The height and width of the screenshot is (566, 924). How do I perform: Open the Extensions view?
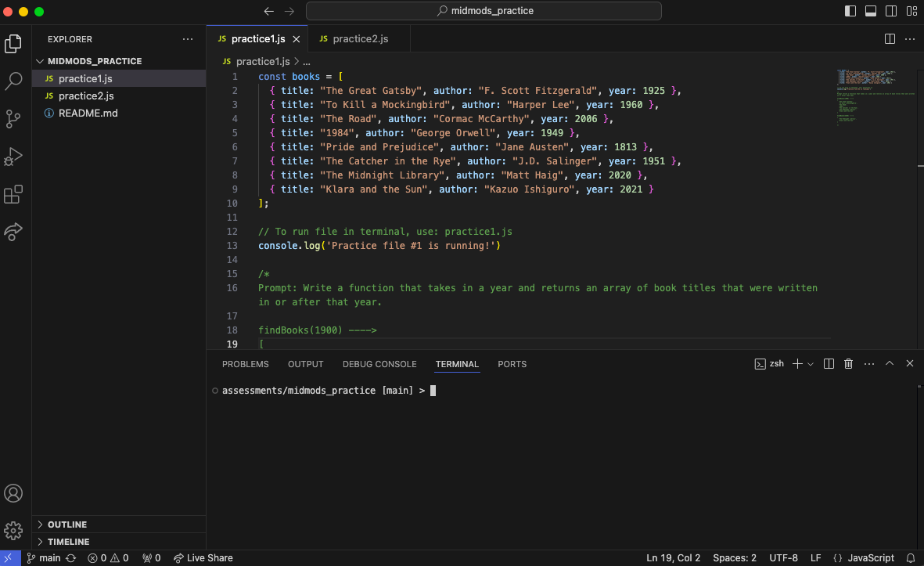point(13,195)
